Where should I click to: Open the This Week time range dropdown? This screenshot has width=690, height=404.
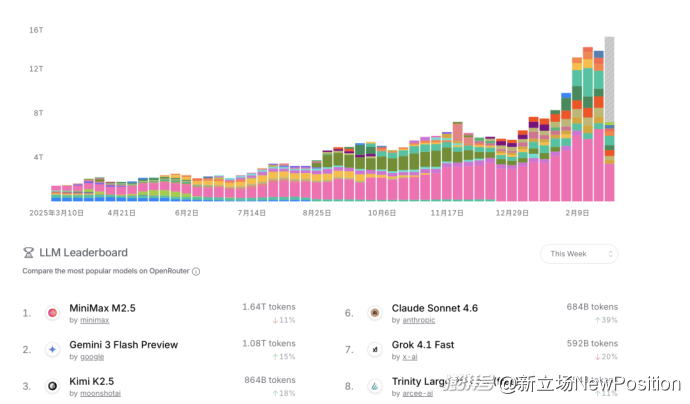pyautogui.click(x=578, y=254)
